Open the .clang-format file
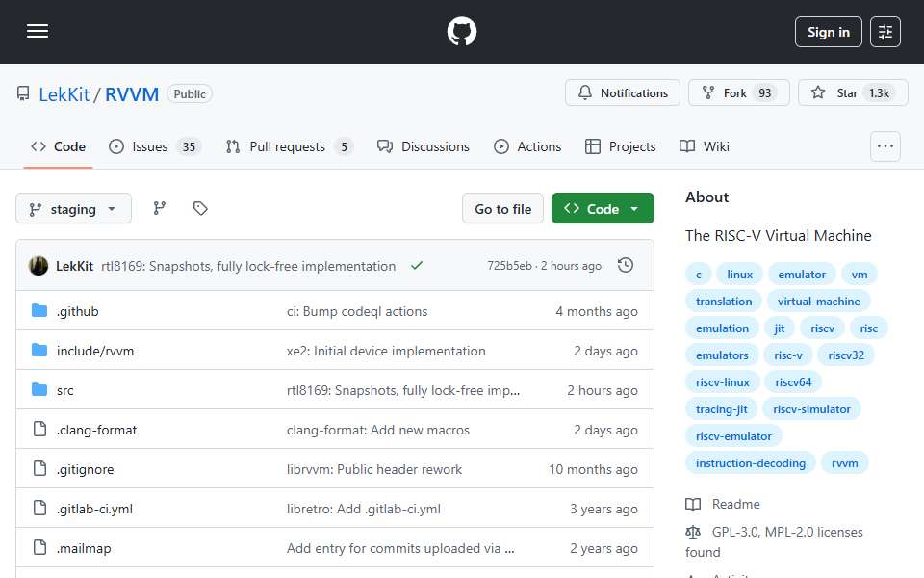Viewport: 924px width, 578px height. [96, 430]
